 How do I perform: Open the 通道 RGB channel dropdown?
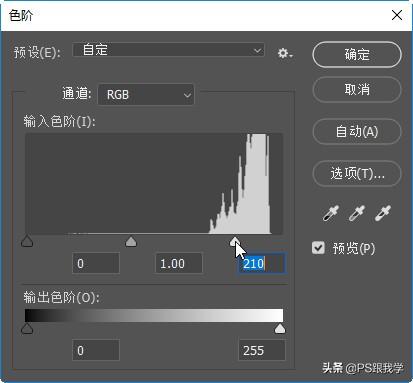click(146, 95)
